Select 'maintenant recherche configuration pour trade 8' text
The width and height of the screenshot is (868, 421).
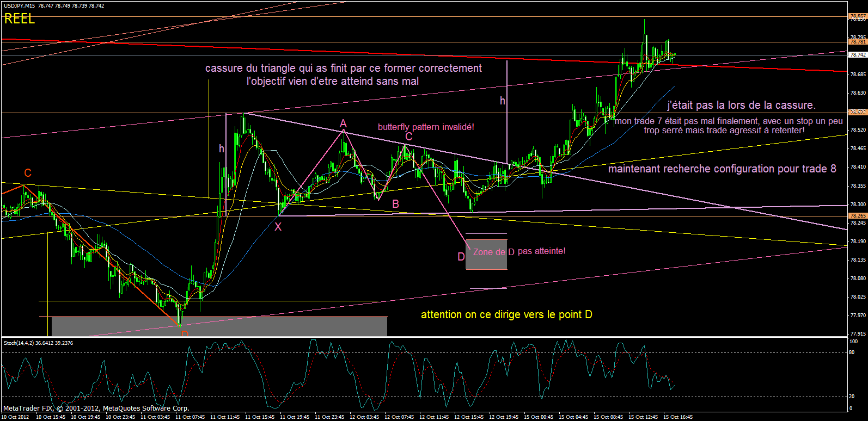click(x=722, y=169)
